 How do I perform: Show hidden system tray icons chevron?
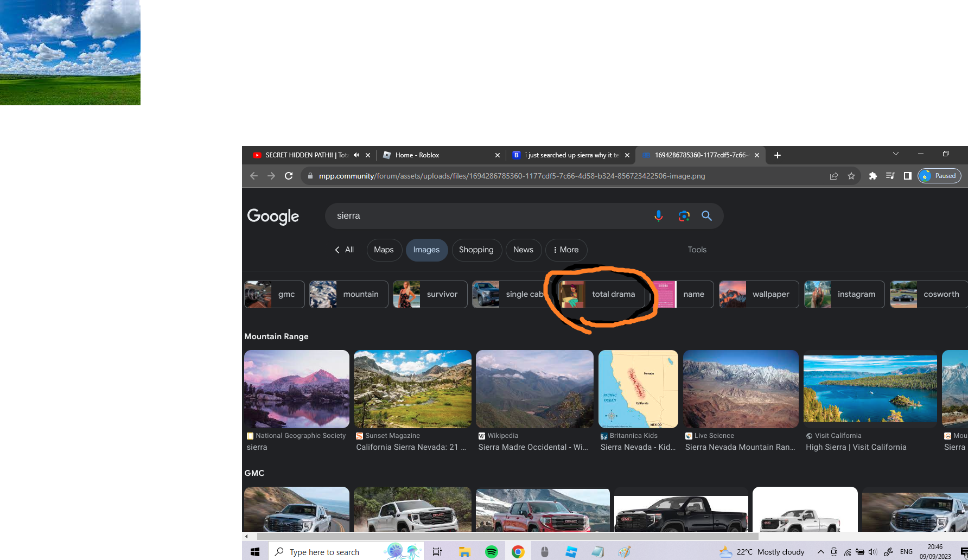tap(821, 552)
